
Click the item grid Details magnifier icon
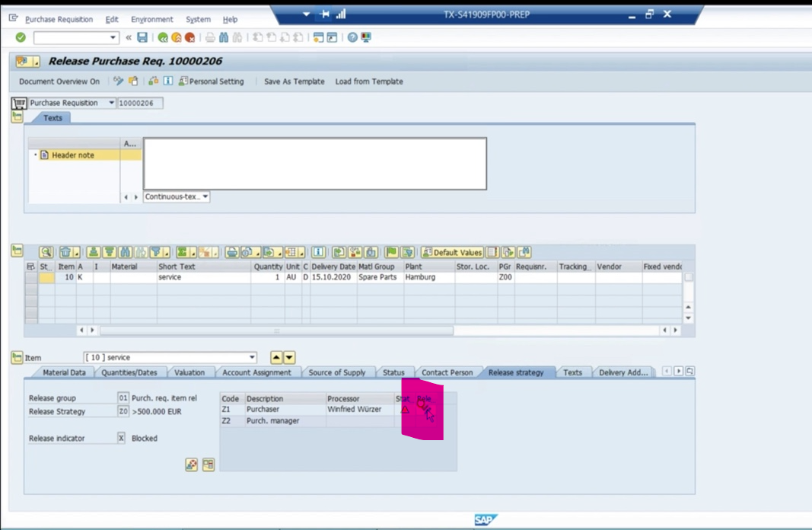[x=46, y=252]
